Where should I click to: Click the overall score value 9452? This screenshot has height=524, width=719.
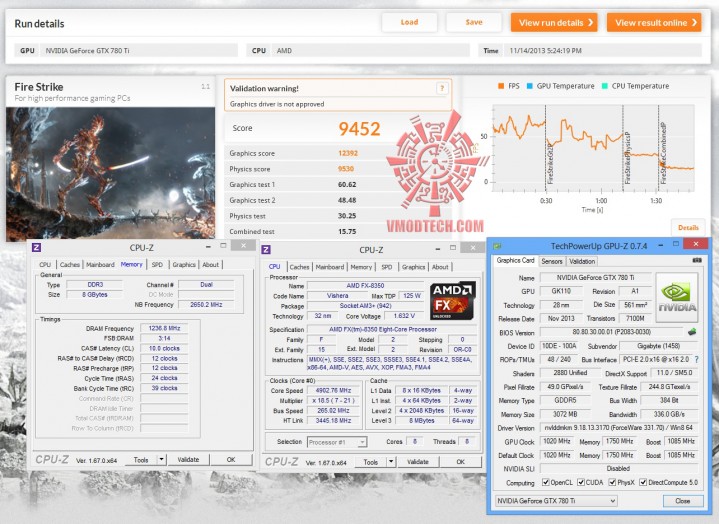click(360, 129)
